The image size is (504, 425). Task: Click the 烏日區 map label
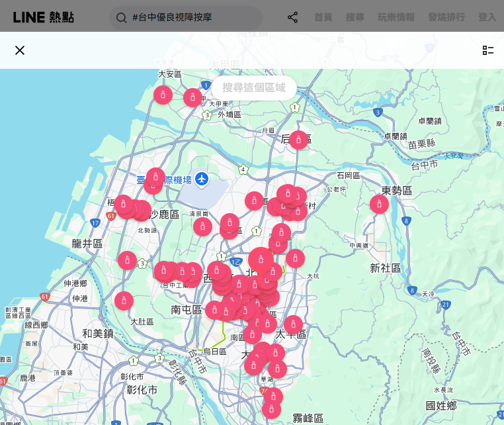(x=215, y=352)
